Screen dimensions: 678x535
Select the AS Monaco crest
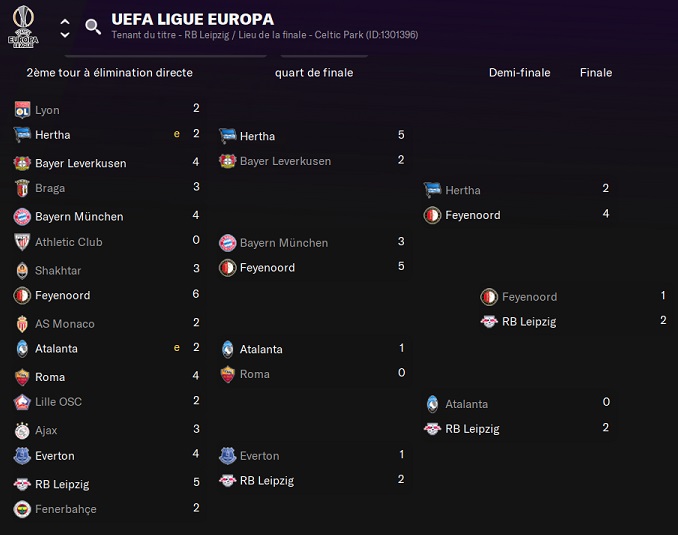point(22,324)
